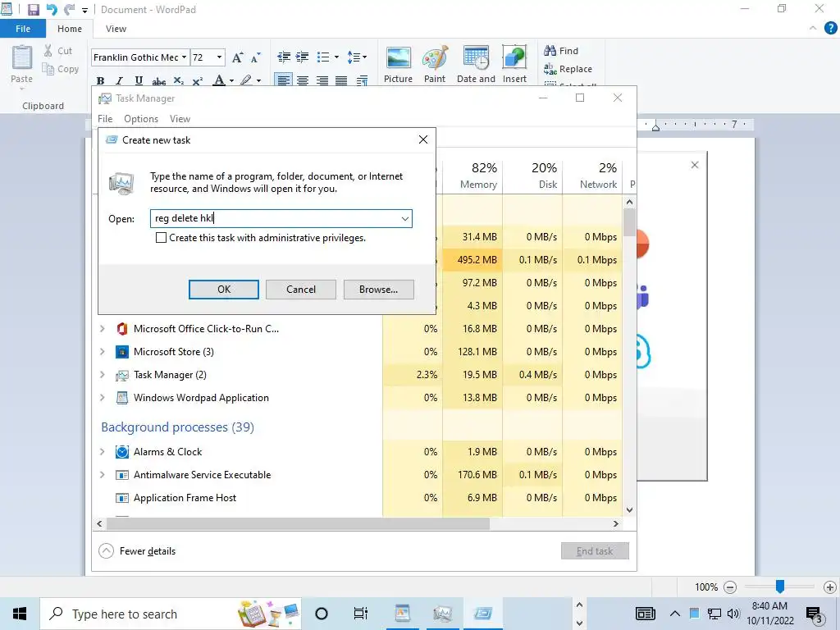Toggle Strikethrough formatting
Image resolution: width=840 pixels, height=630 pixels.
click(158, 81)
